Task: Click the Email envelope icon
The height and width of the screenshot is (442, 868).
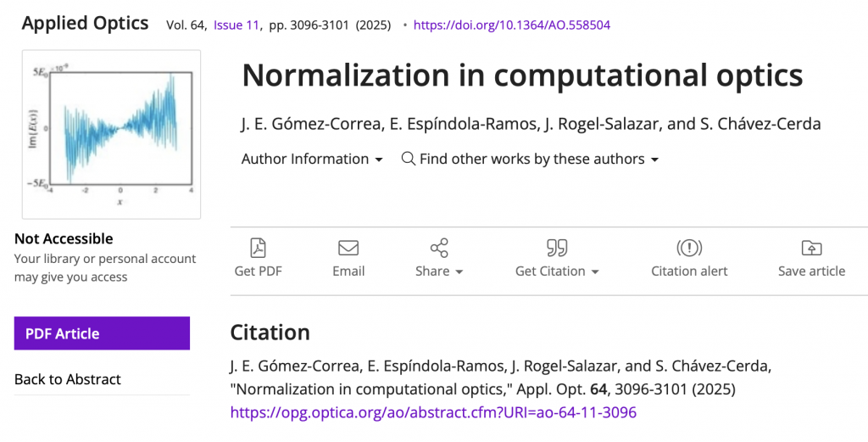Action: (x=348, y=248)
